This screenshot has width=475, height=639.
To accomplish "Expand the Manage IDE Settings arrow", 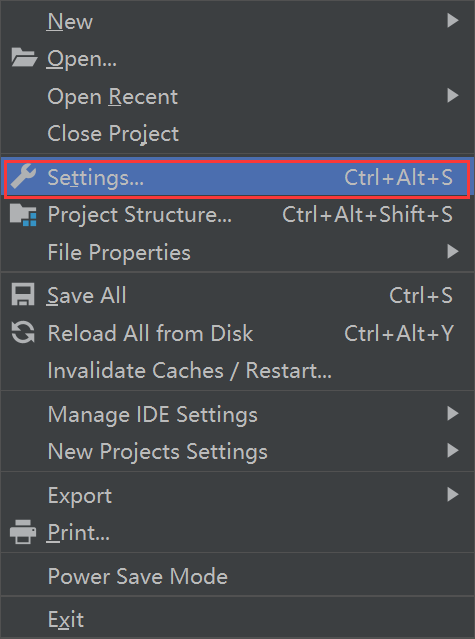I will coord(453,413).
